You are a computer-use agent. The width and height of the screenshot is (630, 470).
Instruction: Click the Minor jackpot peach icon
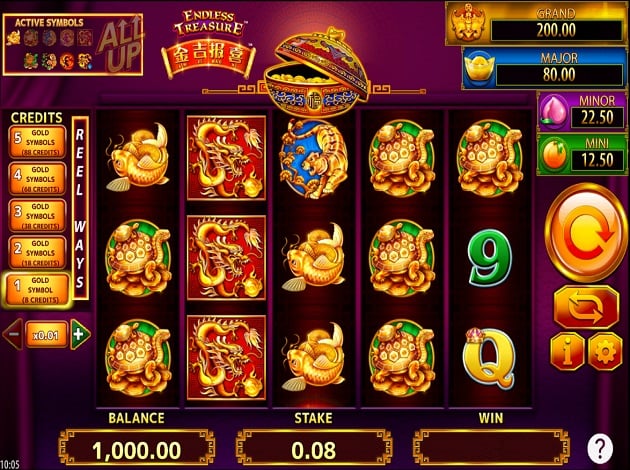[553, 113]
